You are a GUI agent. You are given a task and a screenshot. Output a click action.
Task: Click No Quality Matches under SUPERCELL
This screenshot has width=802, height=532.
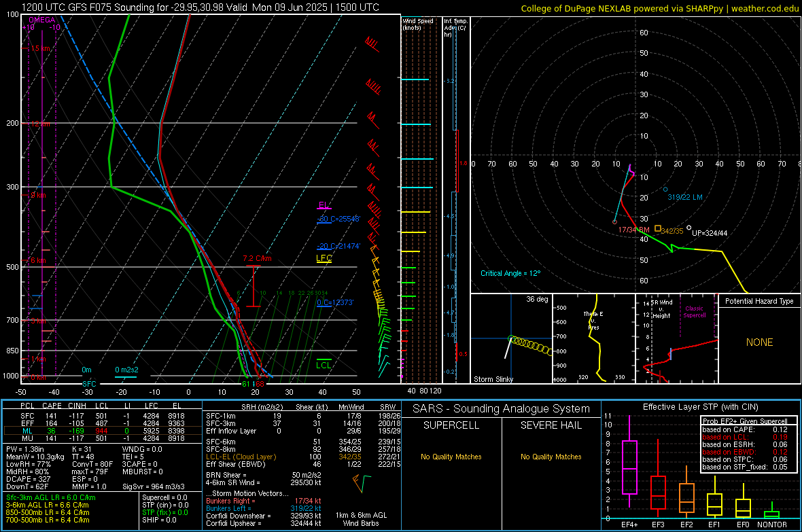(451, 457)
